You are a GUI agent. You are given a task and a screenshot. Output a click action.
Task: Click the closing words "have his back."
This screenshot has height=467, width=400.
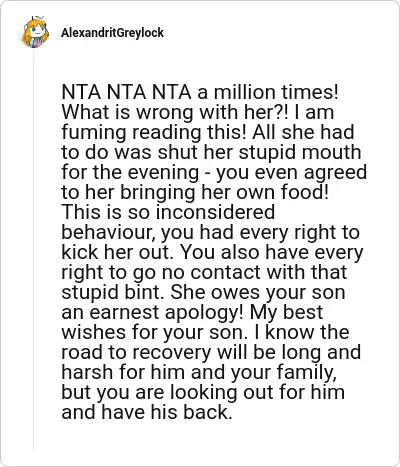(166, 412)
